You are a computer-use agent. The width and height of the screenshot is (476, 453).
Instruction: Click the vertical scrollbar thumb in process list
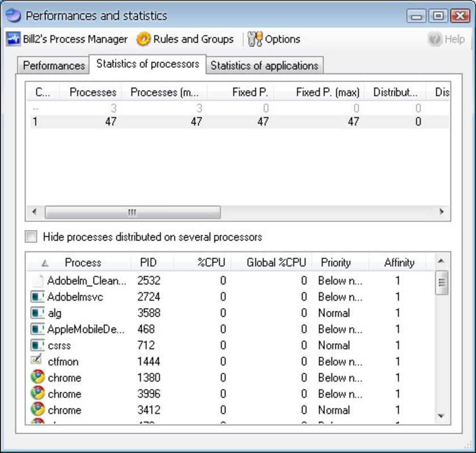coord(441,283)
